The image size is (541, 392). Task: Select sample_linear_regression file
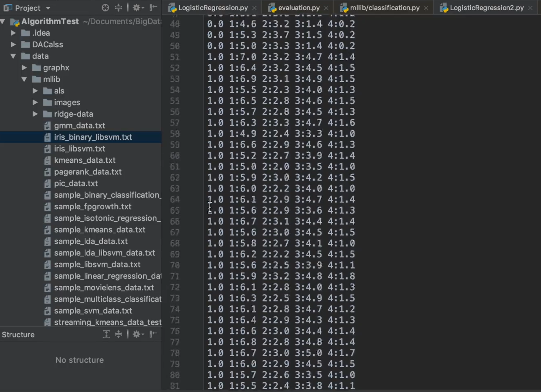click(108, 276)
